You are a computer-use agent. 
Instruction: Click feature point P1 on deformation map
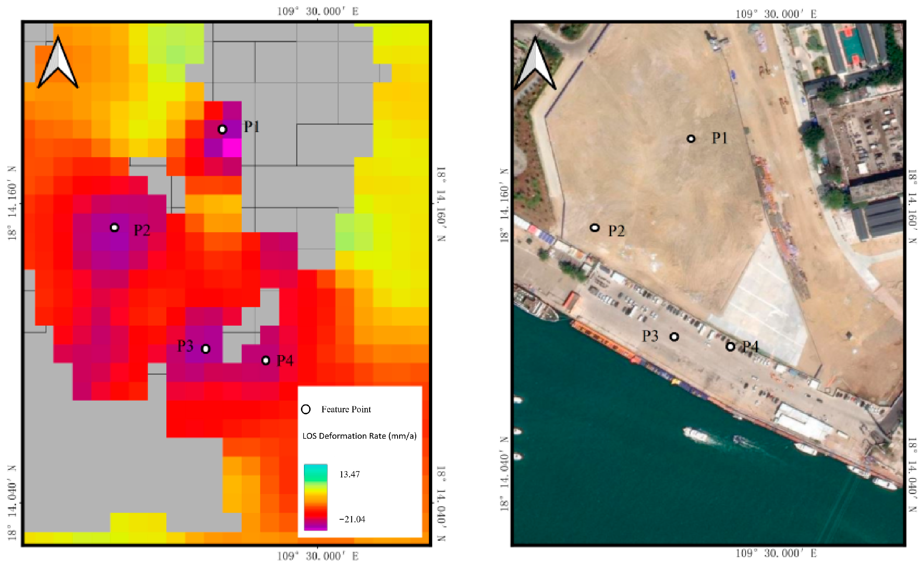pos(222,129)
